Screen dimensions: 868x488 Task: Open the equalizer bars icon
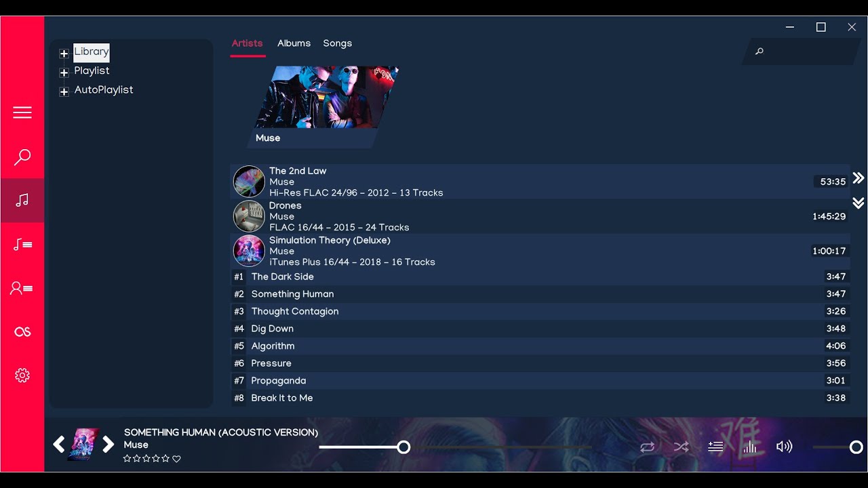pos(750,447)
